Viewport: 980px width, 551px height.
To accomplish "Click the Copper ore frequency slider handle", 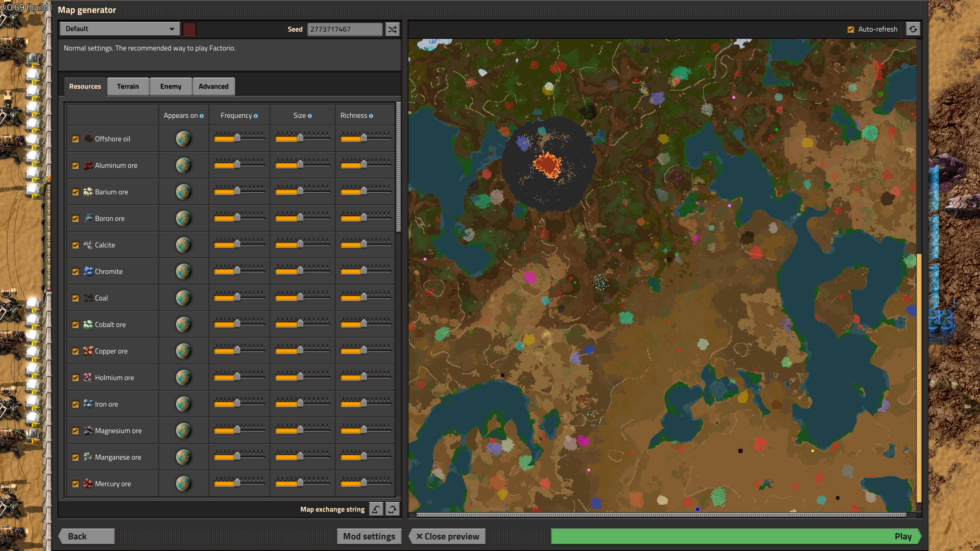I will tap(237, 350).
